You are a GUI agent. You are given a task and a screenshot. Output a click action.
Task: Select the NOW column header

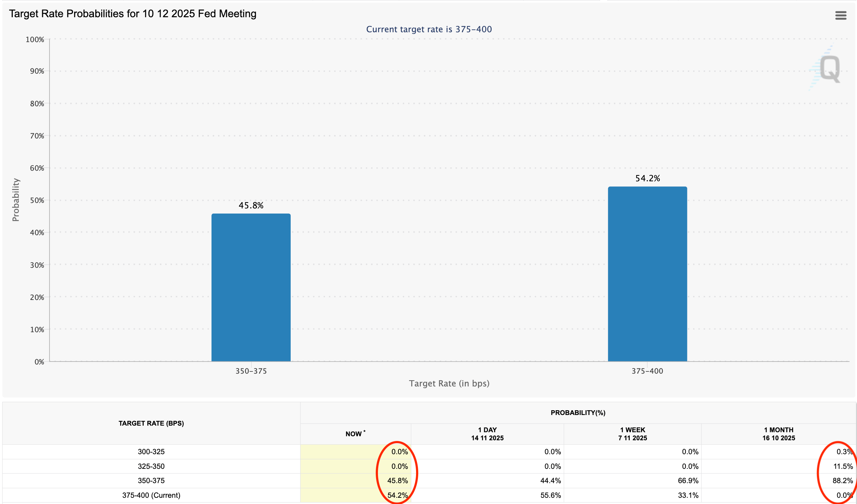[355, 434]
